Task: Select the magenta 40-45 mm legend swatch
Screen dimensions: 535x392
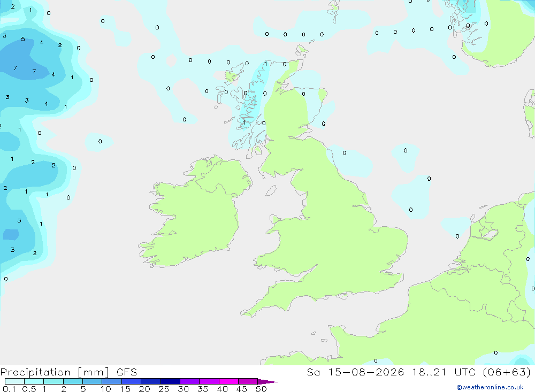Action: [x=228, y=381]
